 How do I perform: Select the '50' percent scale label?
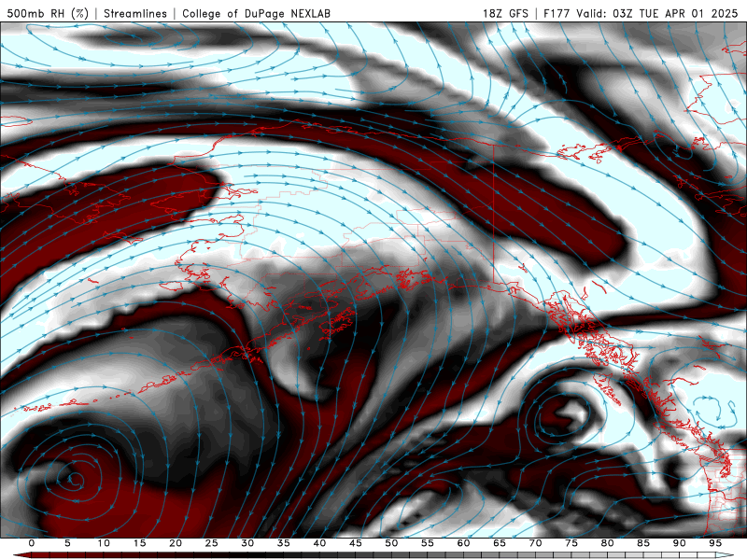click(391, 543)
